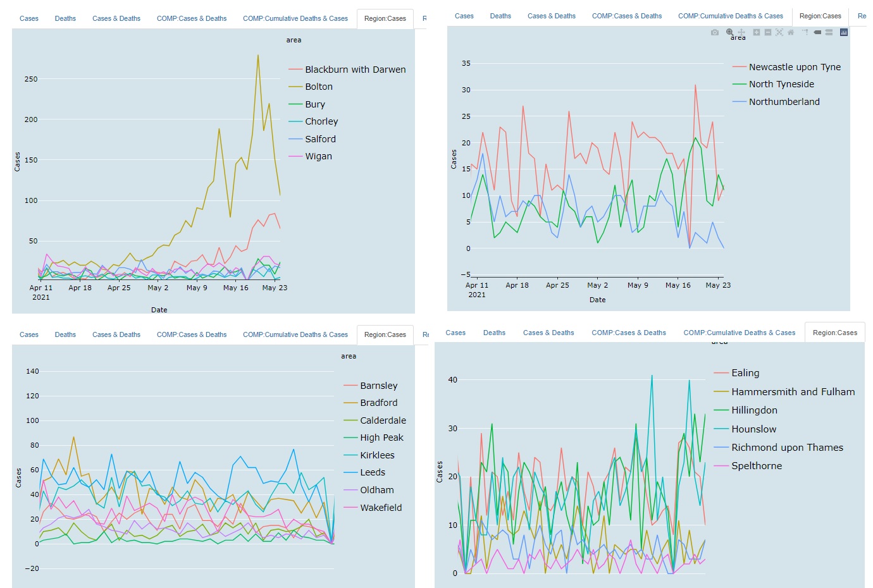Reset axes using the home icon

tap(791, 32)
